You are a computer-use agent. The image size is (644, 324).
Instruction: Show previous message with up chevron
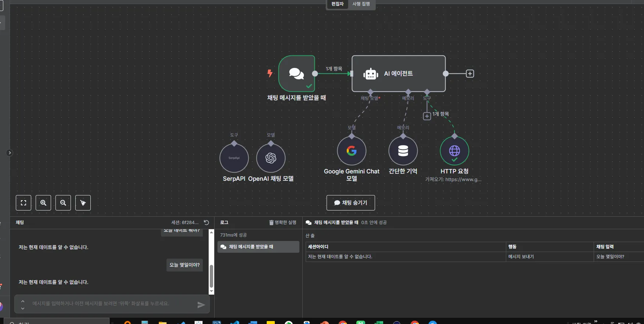23,301
